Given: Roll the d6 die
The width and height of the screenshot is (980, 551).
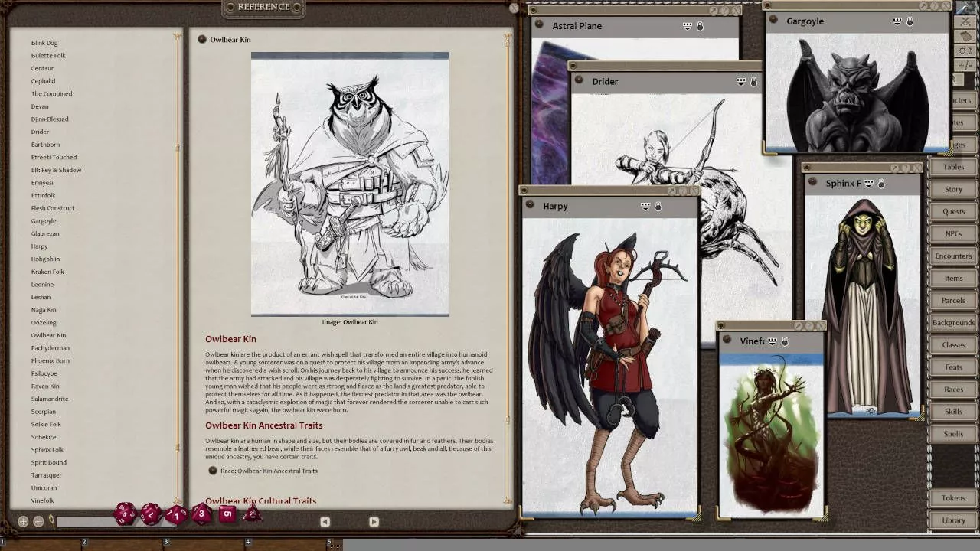Looking at the screenshot, I should tap(227, 514).
